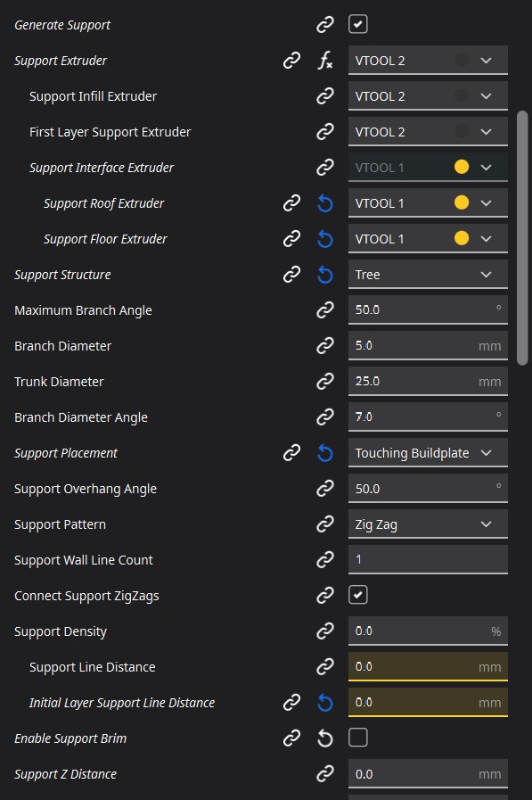Click link icon for Support Z Distance
The height and width of the screenshot is (800, 532).
pyautogui.click(x=324, y=774)
